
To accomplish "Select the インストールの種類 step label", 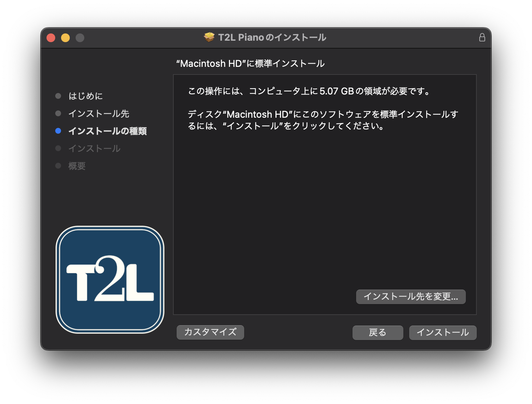I will [108, 131].
